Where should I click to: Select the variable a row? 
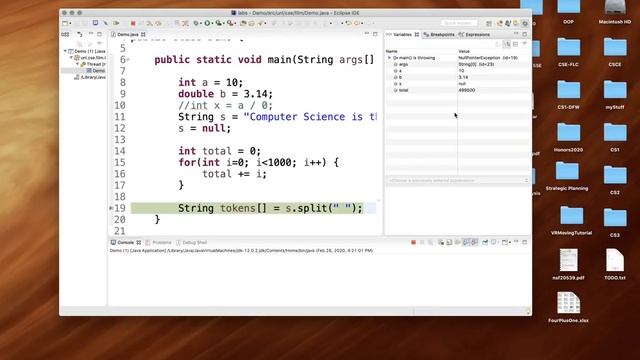click(457, 71)
